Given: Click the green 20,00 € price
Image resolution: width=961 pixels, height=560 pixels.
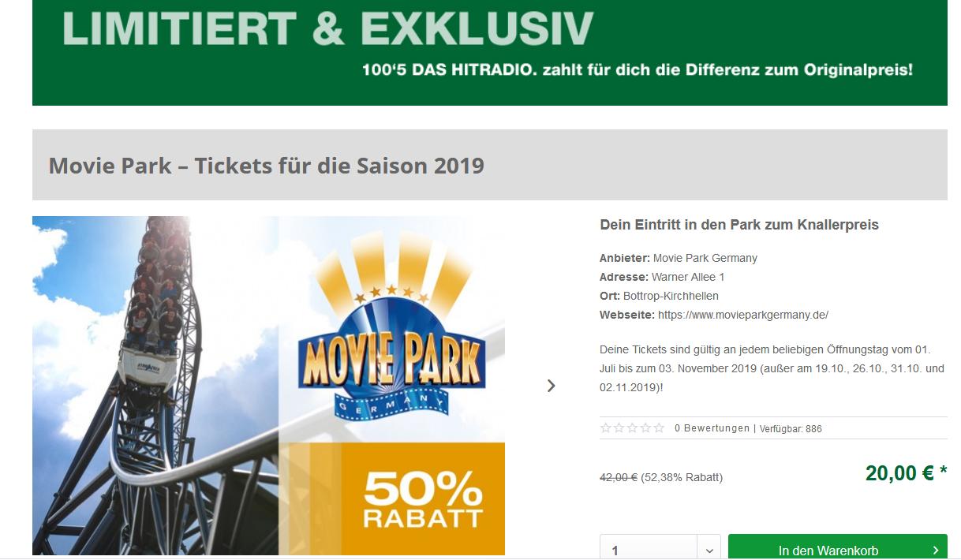Looking at the screenshot, I should (x=906, y=472).
